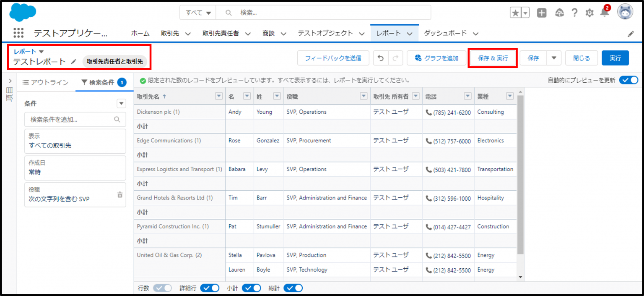This screenshot has width=644, height=296.
Task: Expand the すべて search scope dropdown
Action: coord(198,13)
